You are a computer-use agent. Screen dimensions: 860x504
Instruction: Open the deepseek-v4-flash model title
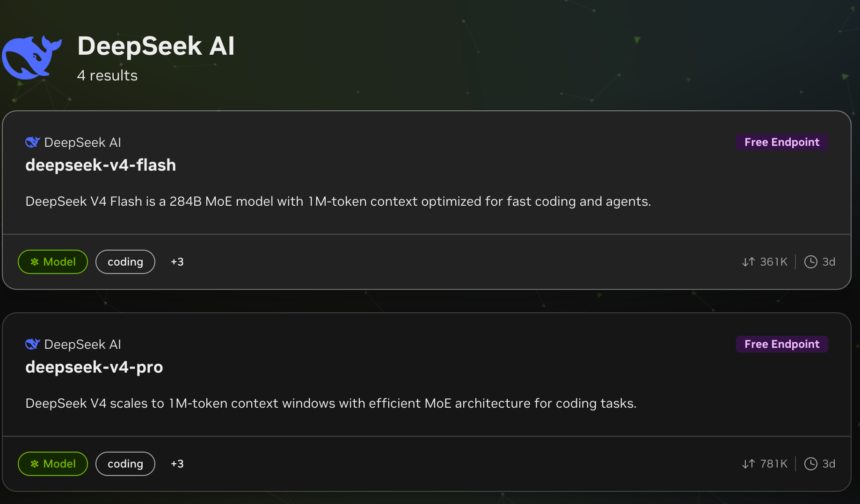tap(101, 165)
